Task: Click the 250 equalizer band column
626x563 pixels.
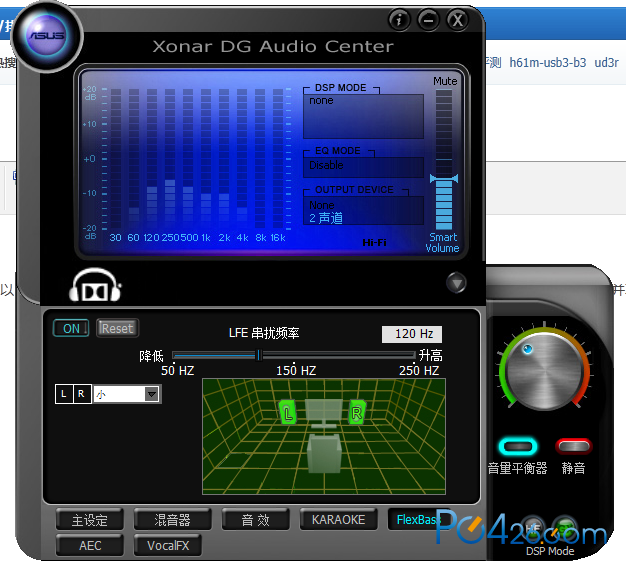Action: pyautogui.click(x=170, y=159)
